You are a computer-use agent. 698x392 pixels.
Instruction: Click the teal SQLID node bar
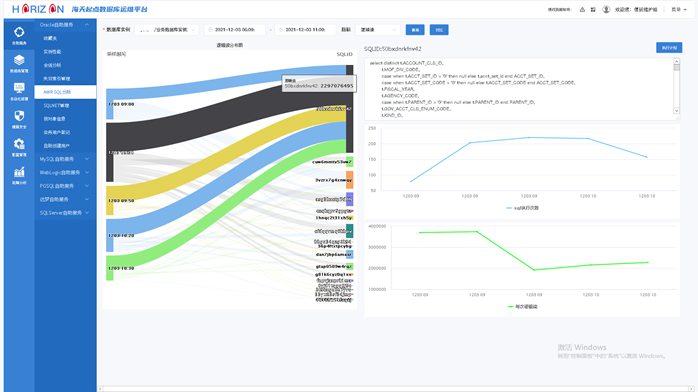click(x=350, y=231)
